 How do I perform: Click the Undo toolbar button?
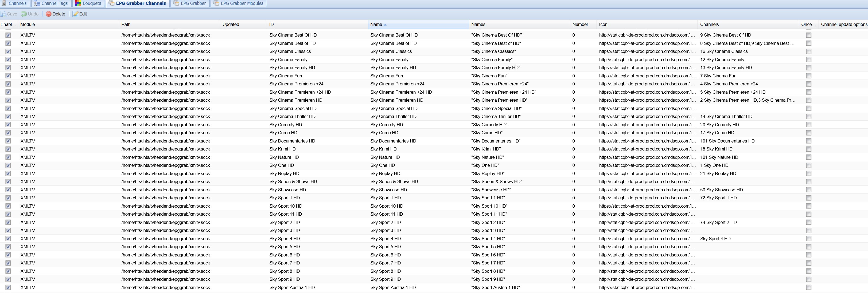coord(30,14)
